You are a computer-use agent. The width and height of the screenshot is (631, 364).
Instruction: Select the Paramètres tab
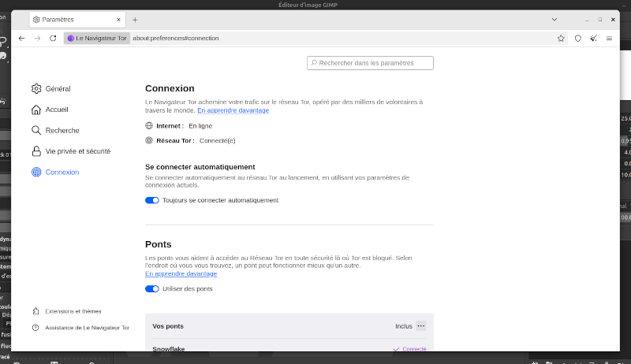77,19
